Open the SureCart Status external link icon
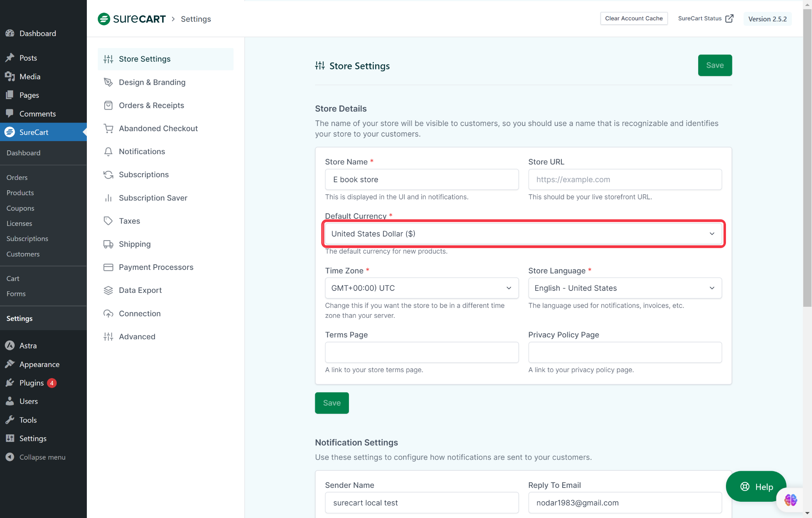 (729, 19)
